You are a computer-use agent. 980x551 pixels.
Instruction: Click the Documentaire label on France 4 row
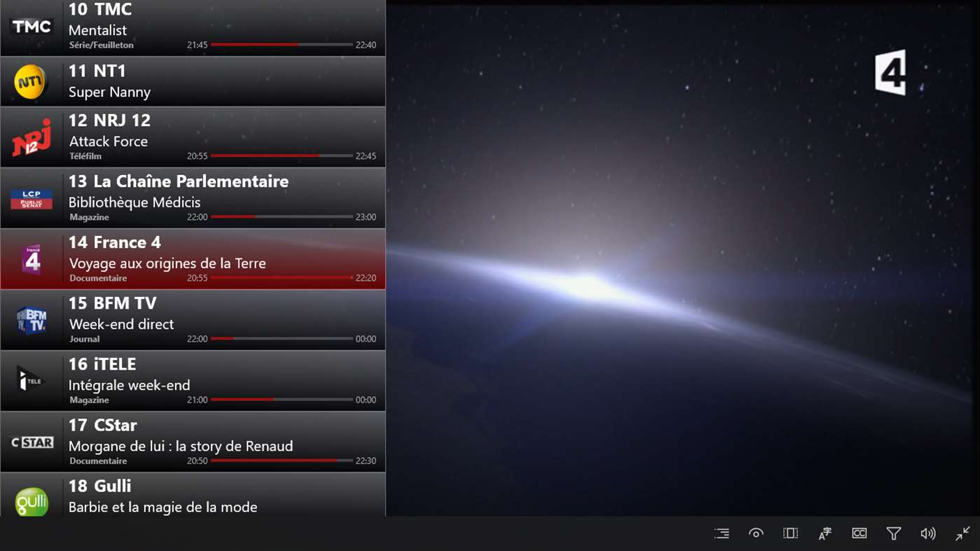98,278
